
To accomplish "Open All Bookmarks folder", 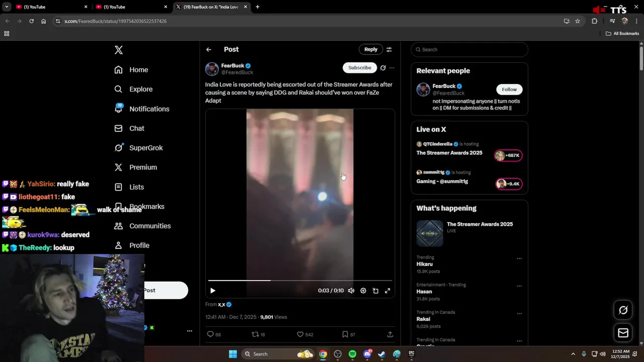I will 622,34.
